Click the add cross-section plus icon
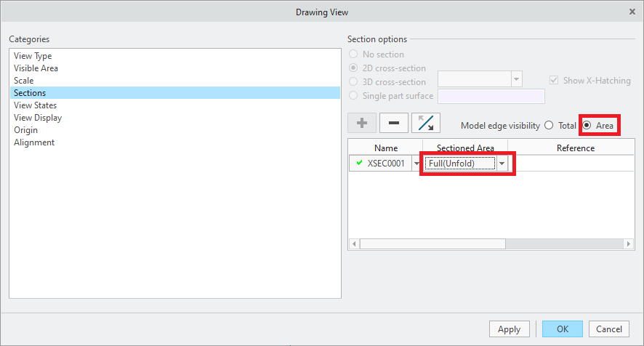The width and height of the screenshot is (644, 346). coord(362,124)
